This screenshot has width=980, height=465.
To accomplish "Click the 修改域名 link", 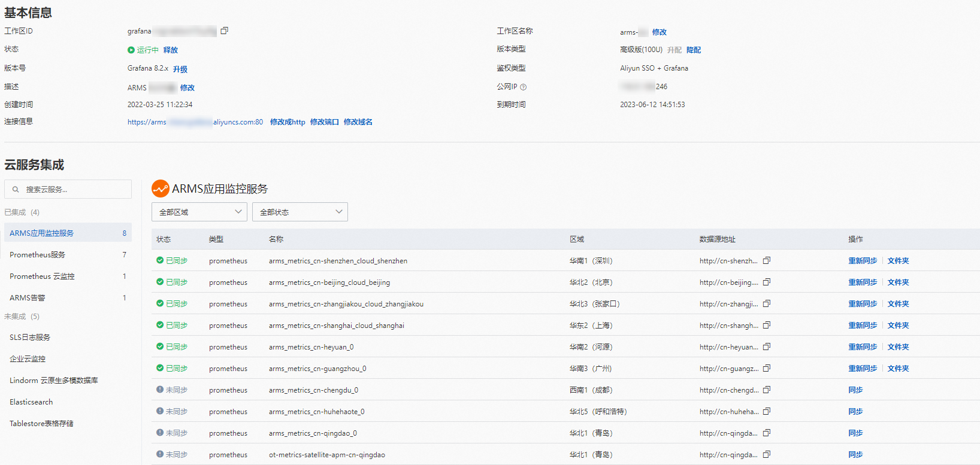I will 358,121.
